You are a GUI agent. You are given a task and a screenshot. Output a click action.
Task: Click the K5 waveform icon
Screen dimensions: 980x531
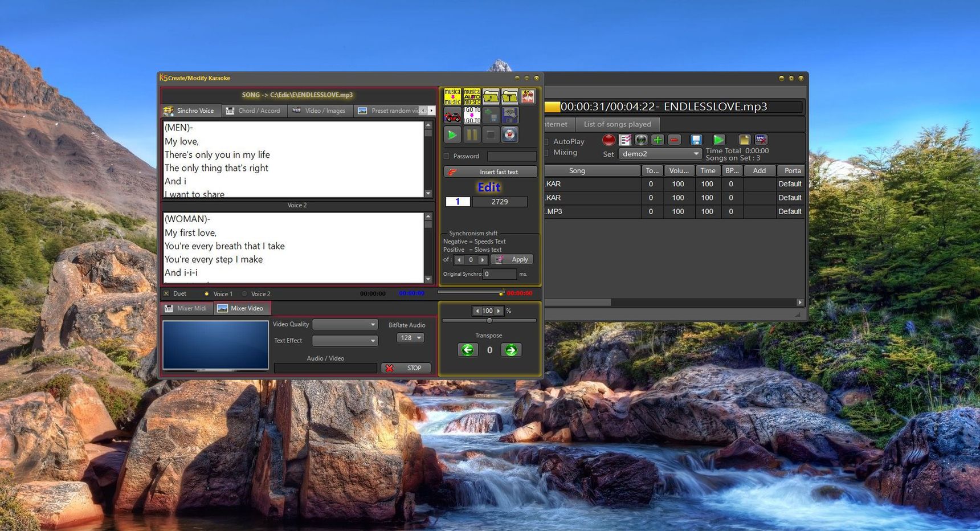(528, 96)
